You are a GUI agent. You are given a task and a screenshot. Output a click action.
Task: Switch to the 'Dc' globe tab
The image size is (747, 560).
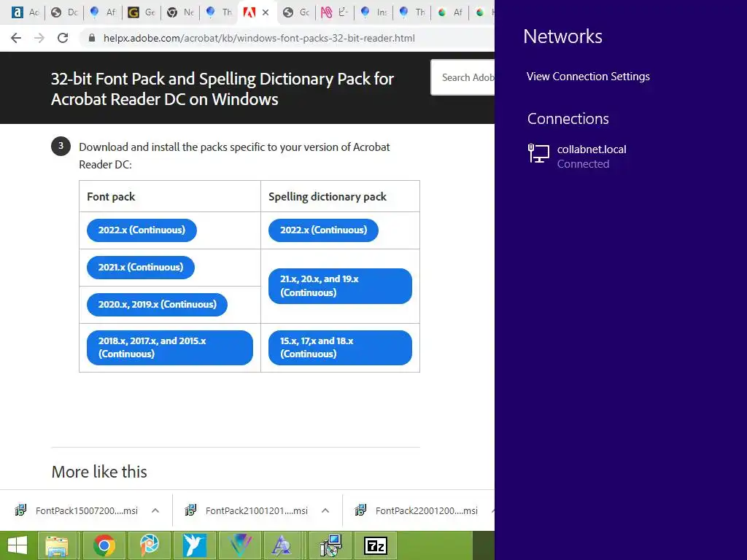64,12
